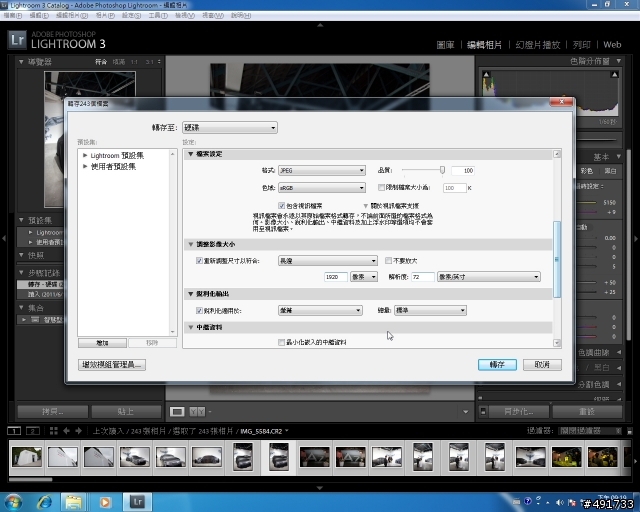Collapse the 調整影像大小 section
Image resolution: width=640 pixels, height=512 pixels.
(191, 244)
